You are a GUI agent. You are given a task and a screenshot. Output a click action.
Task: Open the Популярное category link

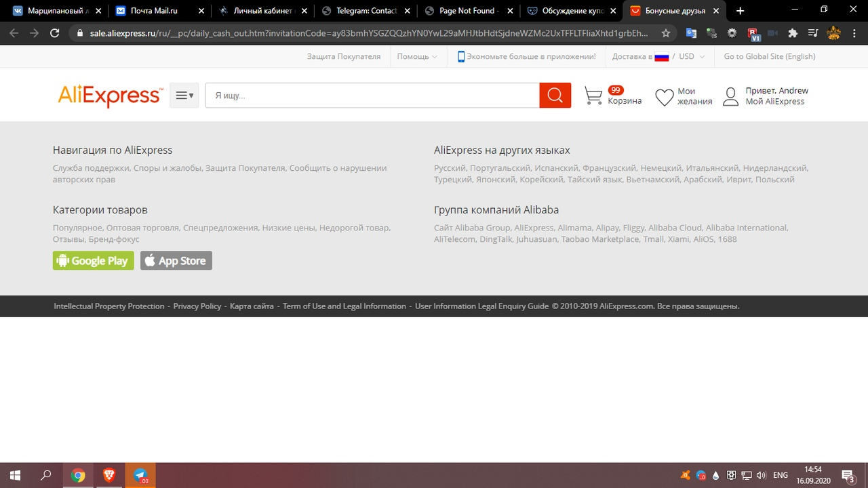(77, 228)
